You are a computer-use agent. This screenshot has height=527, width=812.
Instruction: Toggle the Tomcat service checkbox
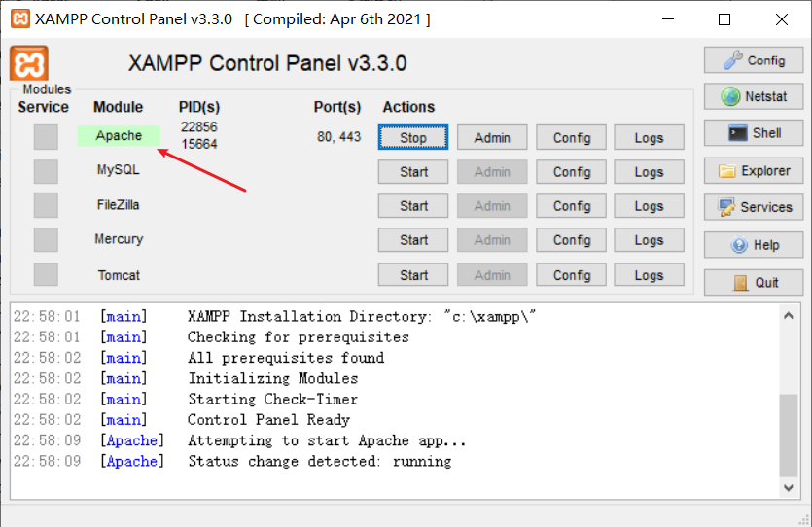click(x=46, y=274)
